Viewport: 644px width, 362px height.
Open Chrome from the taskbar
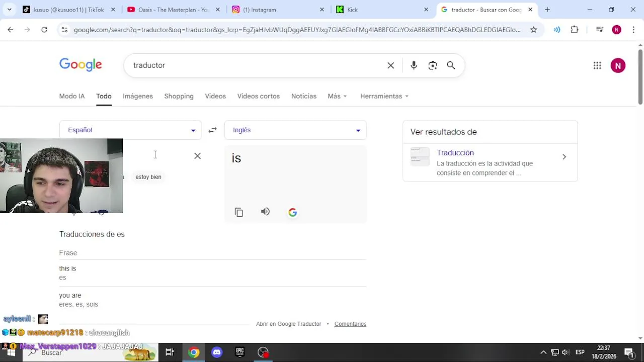pos(194,352)
